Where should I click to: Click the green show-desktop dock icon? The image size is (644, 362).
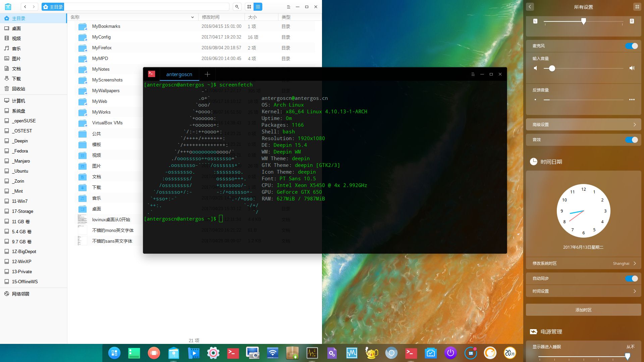point(134,353)
